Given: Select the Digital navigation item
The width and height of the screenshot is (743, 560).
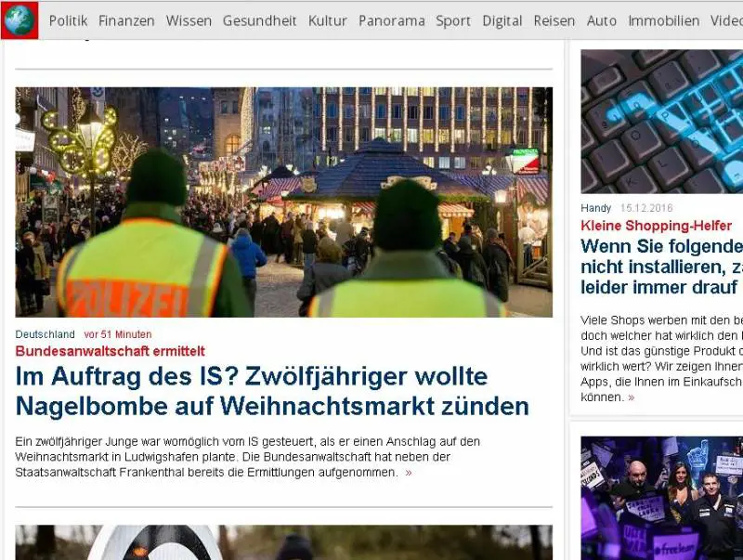Looking at the screenshot, I should point(502,20).
